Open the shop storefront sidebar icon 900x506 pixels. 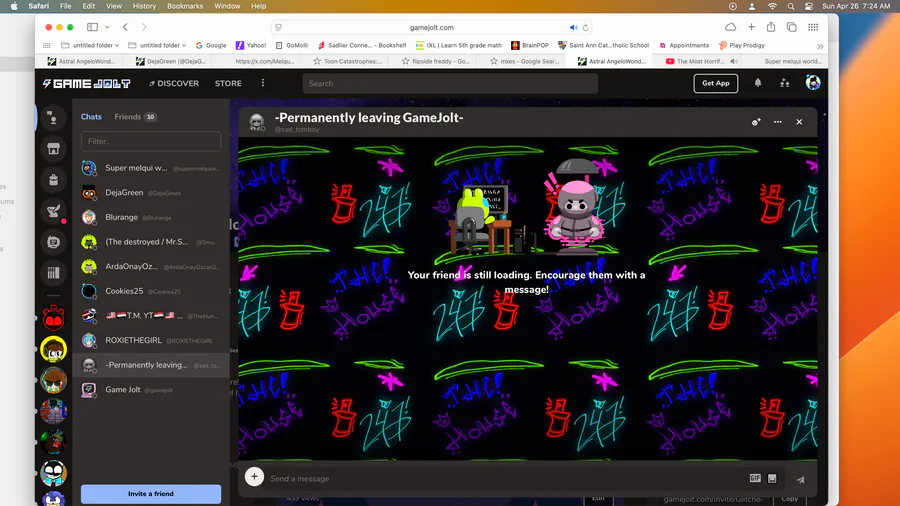tap(53, 149)
